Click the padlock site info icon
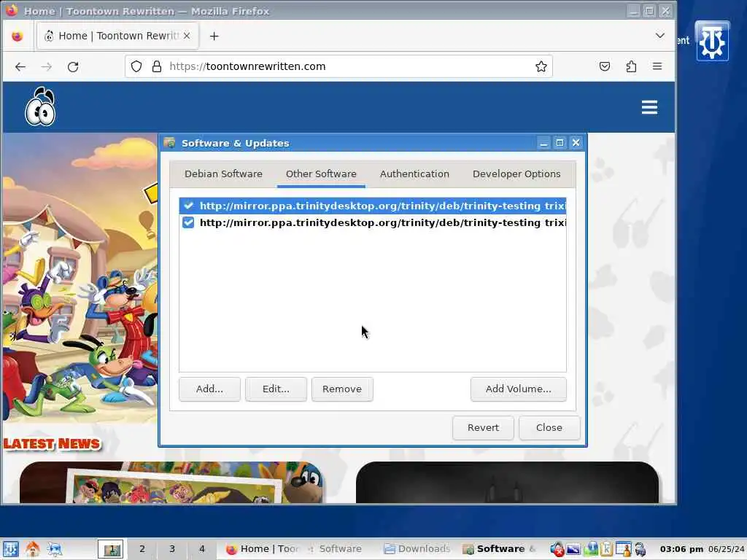Image resolution: width=747 pixels, height=560 pixels. click(156, 66)
